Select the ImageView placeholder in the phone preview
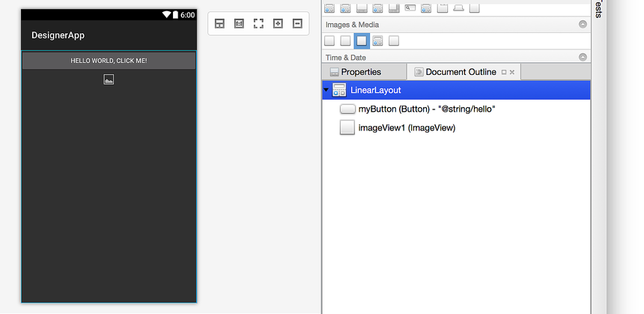The image size is (644, 314). pos(109,79)
